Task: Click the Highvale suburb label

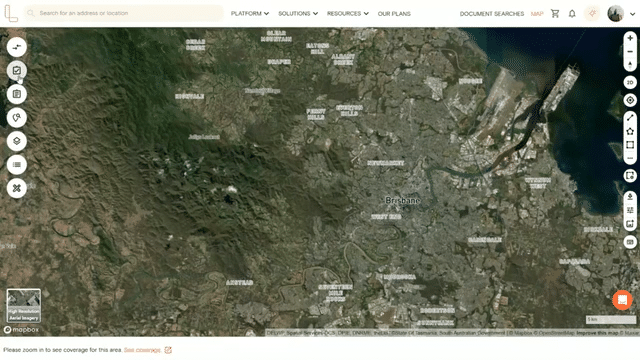Action: (189, 96)
